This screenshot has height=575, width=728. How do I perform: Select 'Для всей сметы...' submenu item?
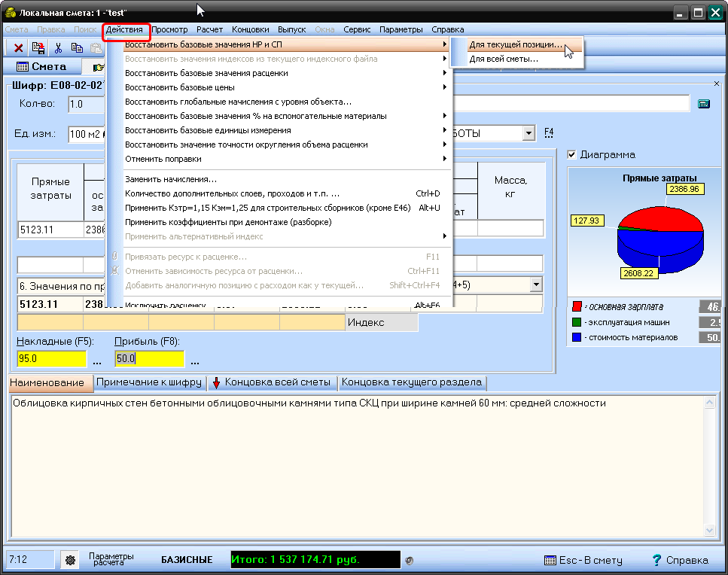coord(504,59)
